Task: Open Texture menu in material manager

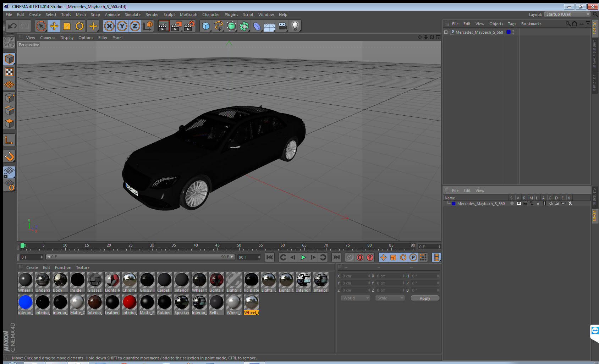Action: [x=83, y=268]
